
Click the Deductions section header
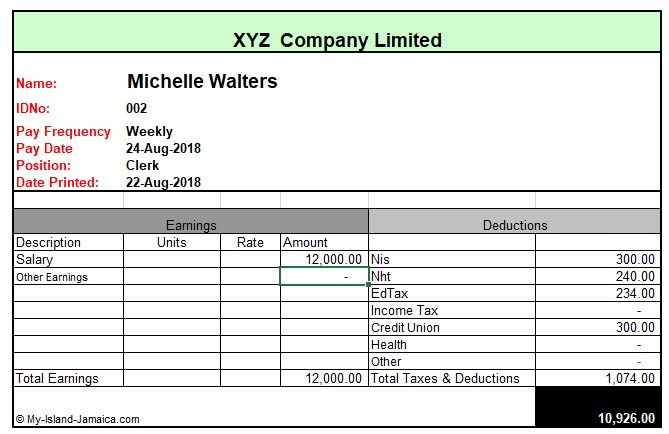pos(515,221)
